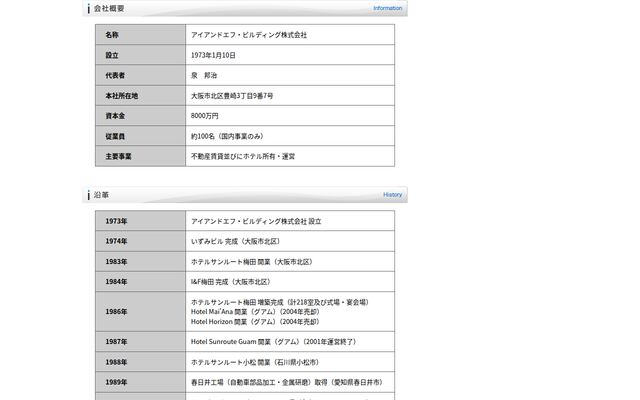Screen dimensions: 640x400
Task: Select capital value 8000万円
Action: tap(204, 116)
